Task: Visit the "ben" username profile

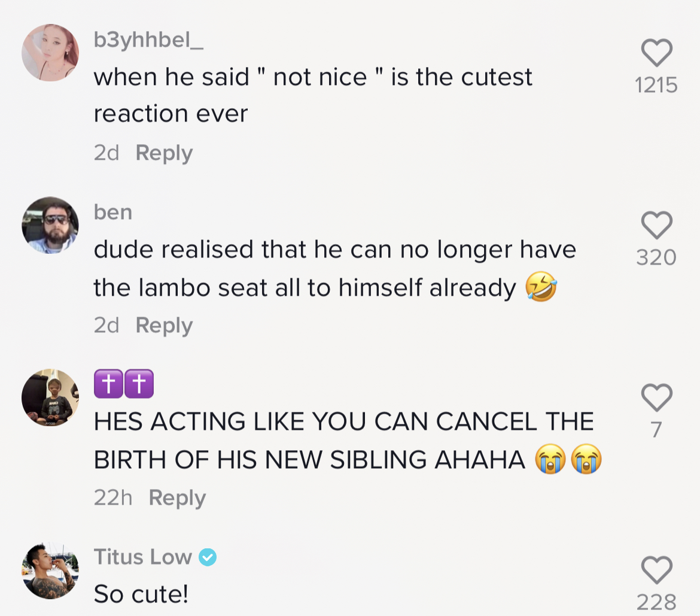Action: [113, 213]
